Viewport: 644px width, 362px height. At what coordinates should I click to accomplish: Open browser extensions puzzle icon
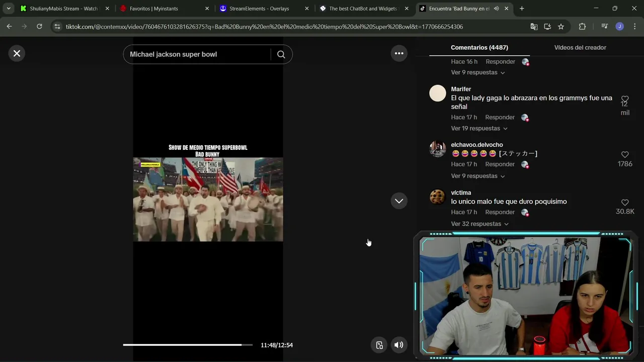pyautogui.click(x=582, y=27)
